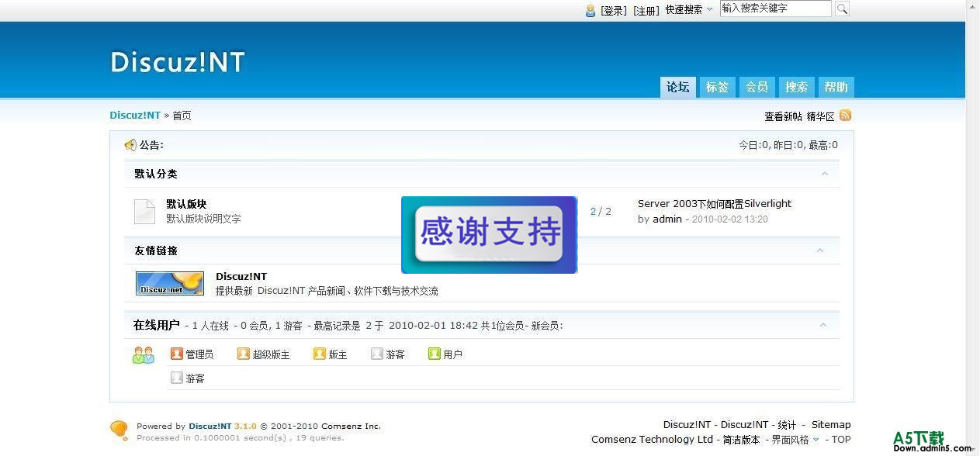The height and width of the screenshot is (456, 980).
Task: Open the 默认版块 forum
Action: (x=186, y=204)
